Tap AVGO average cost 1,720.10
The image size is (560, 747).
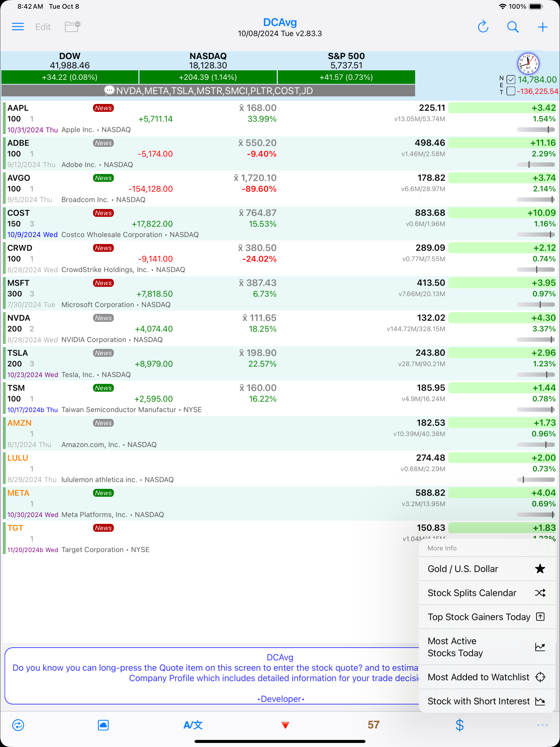click(255, 178)
